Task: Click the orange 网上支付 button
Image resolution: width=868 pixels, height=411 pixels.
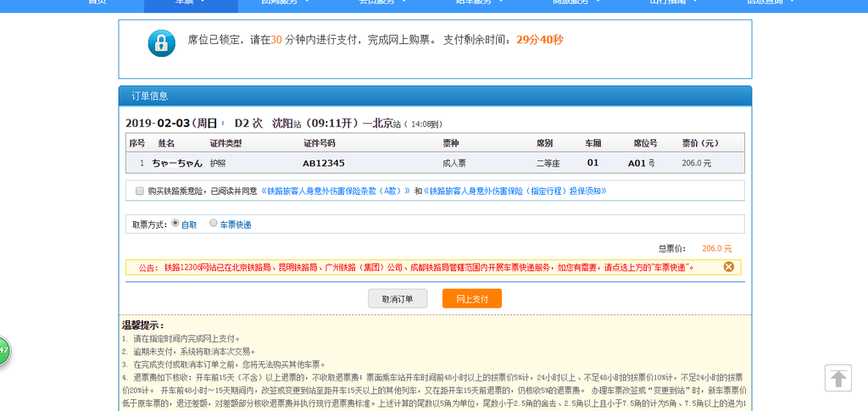Action: click(x=471, y=298)
